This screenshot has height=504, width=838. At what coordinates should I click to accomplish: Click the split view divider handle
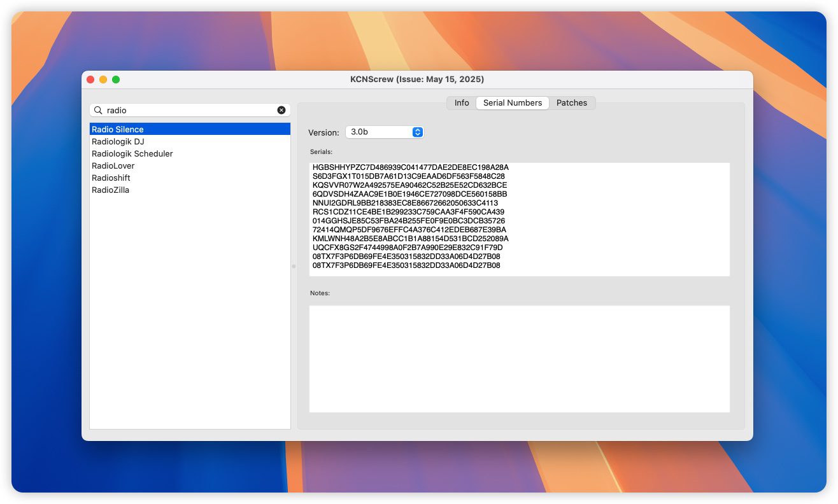pos(294,266)
